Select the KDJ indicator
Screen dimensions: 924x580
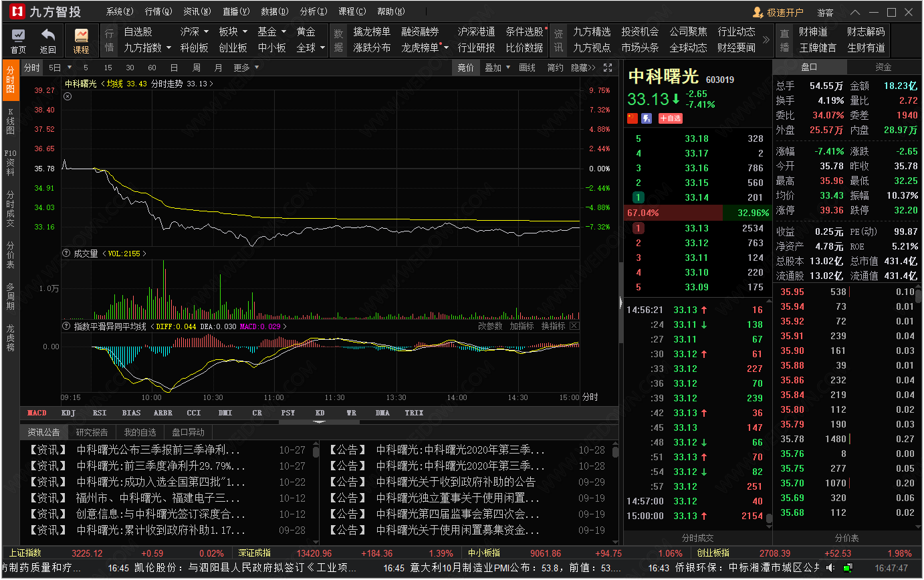(68, 413)
